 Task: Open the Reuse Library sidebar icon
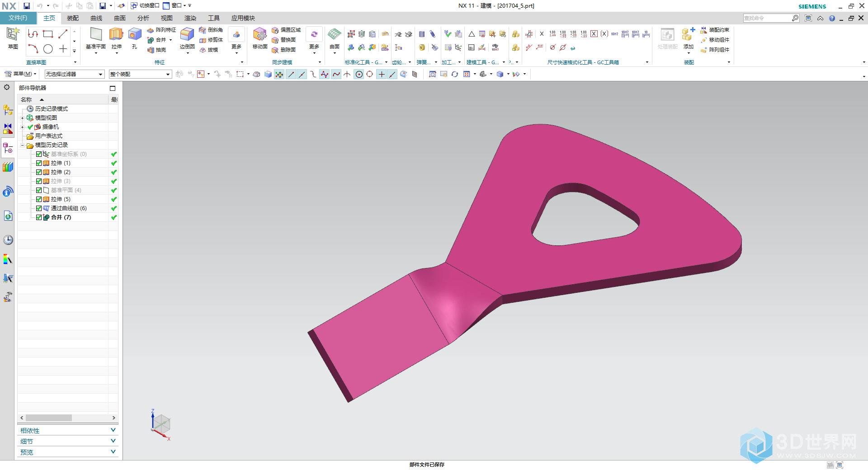point(8,167)
